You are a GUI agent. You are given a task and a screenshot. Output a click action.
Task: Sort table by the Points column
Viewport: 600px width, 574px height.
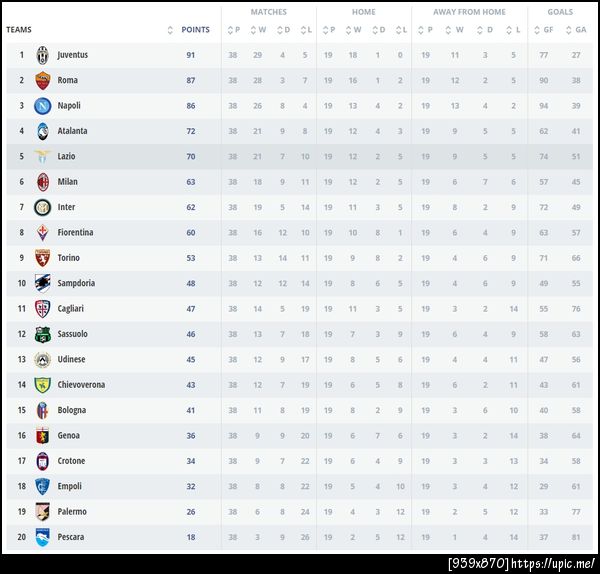195,30
